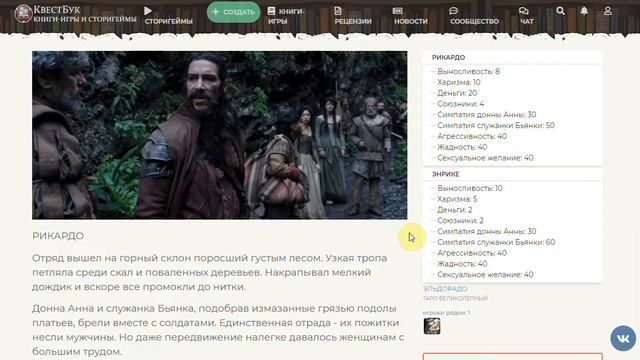This screenshot has width=640, height=360.
Task: Open notifications bell icon
Action: coord(584,11)
